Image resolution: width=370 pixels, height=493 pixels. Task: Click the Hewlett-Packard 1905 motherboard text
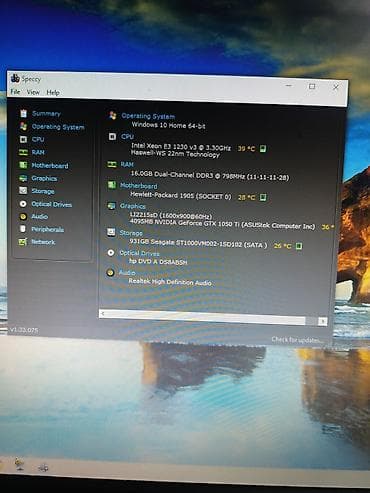pyautogui.click(x=180, y=196)
